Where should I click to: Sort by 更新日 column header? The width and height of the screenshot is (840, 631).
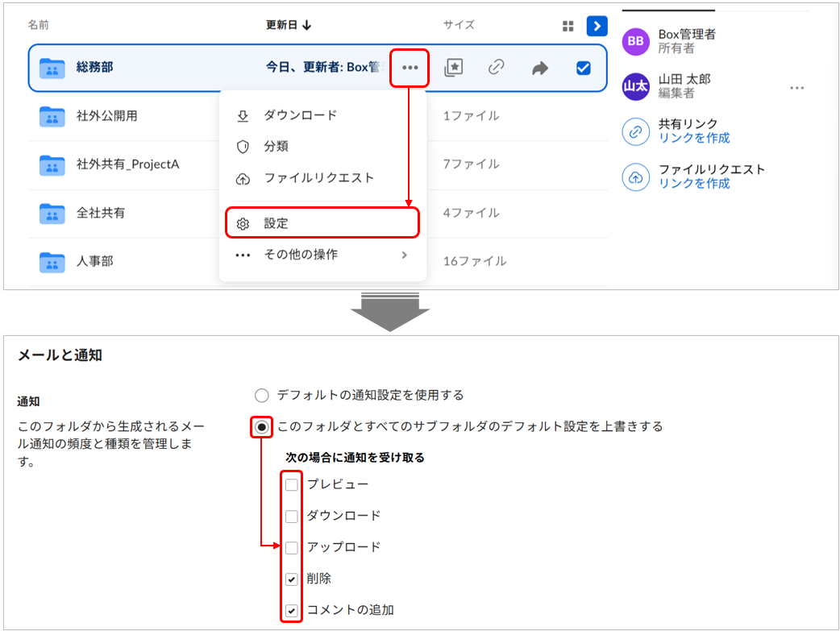tap(288, 25)
